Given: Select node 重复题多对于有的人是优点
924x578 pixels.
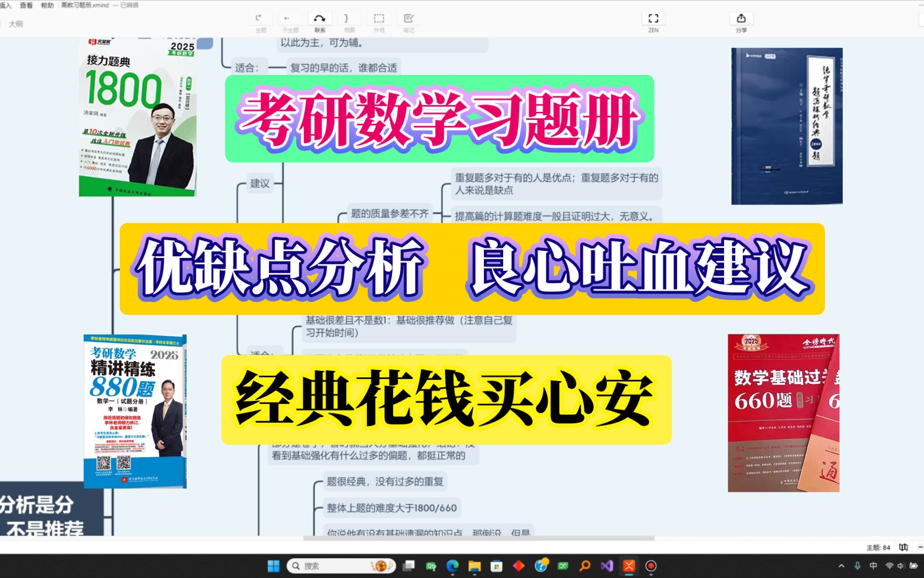Looking at the screenshot, I should [557, 184].
